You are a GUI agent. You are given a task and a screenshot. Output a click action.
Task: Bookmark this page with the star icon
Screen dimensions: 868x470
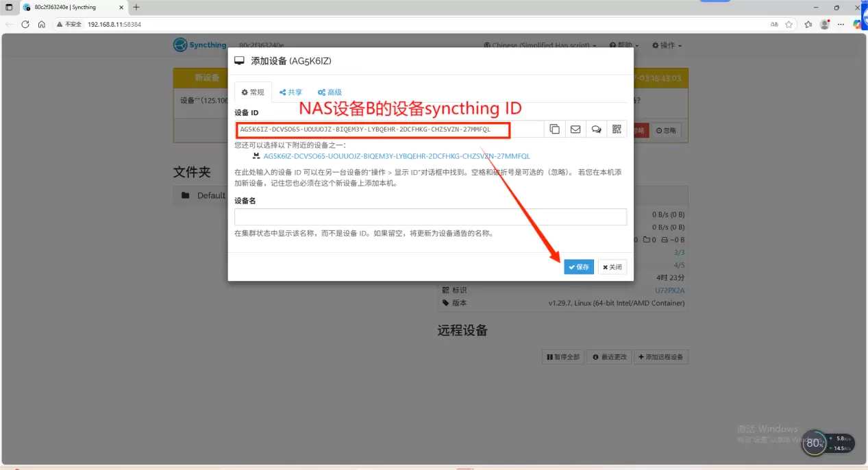[x=789, y=24]
